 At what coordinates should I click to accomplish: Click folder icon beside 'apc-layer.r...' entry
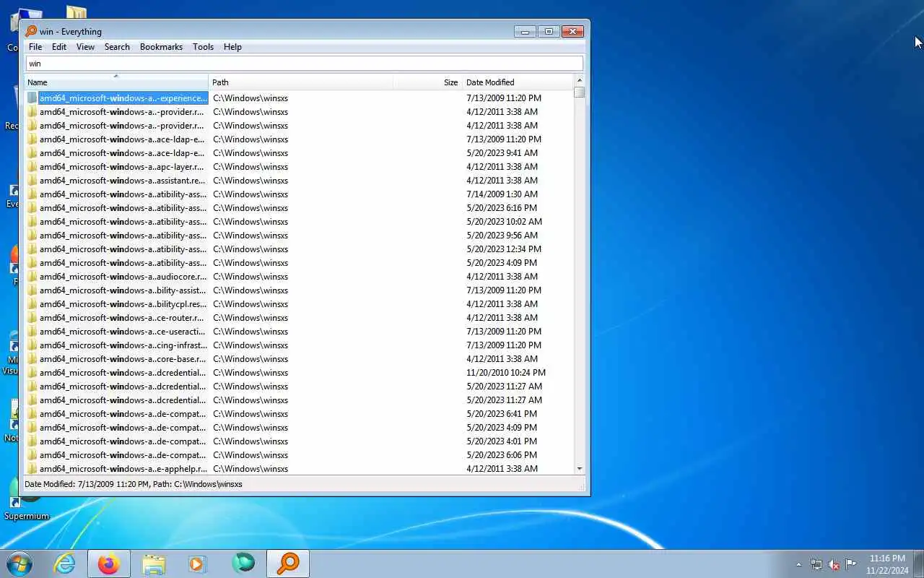coord(32,166)
